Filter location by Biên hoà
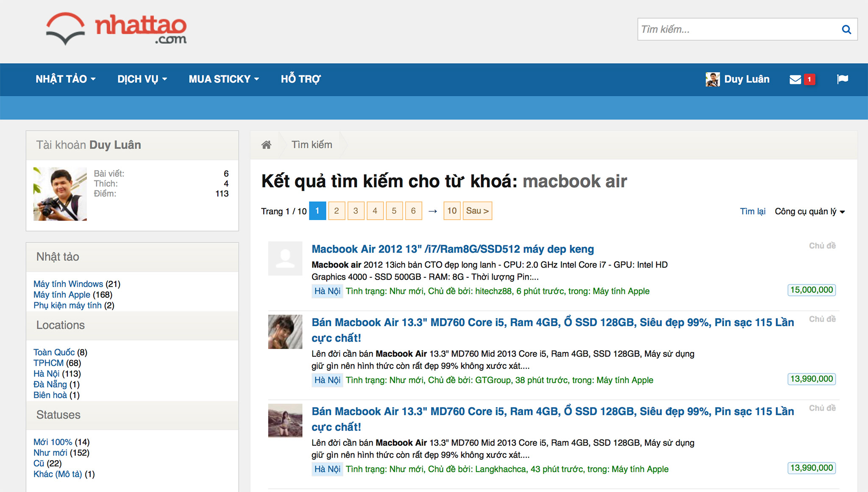The image size is (868, 492). pyautogui.click(x=50, y=395)
